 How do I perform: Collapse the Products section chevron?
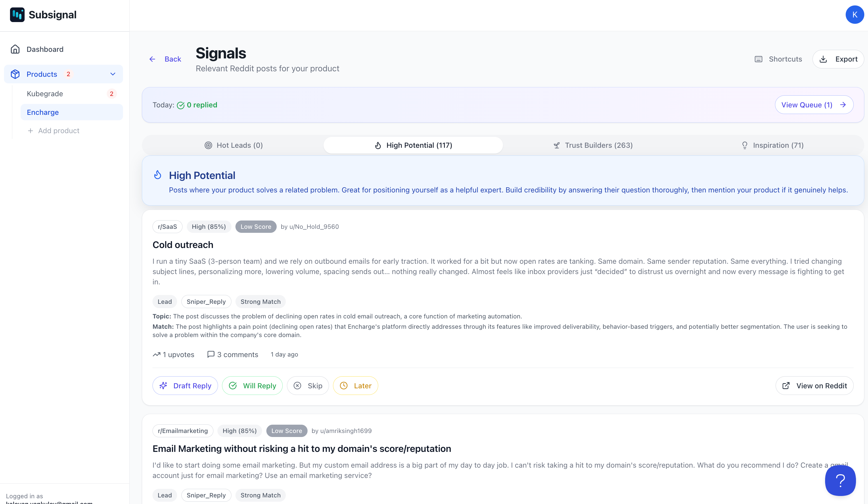113,74
